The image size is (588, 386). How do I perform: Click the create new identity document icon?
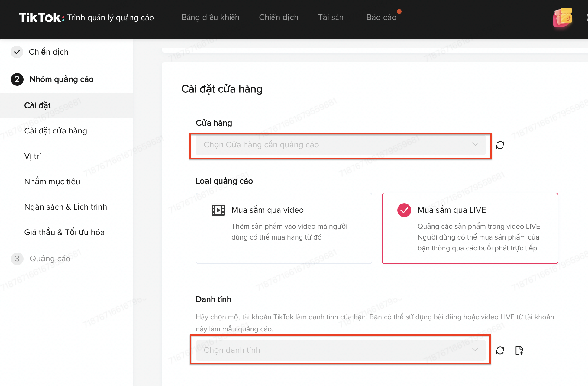click(x=519, y=350)
